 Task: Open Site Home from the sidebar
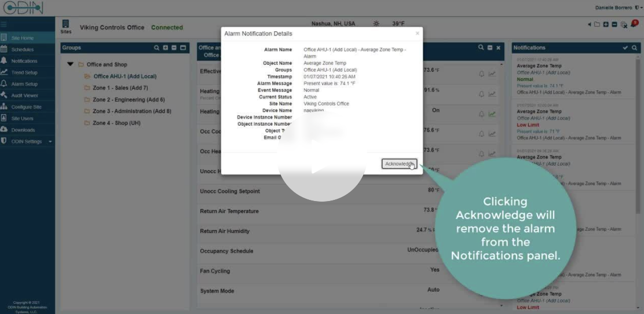tap(27, 38)
